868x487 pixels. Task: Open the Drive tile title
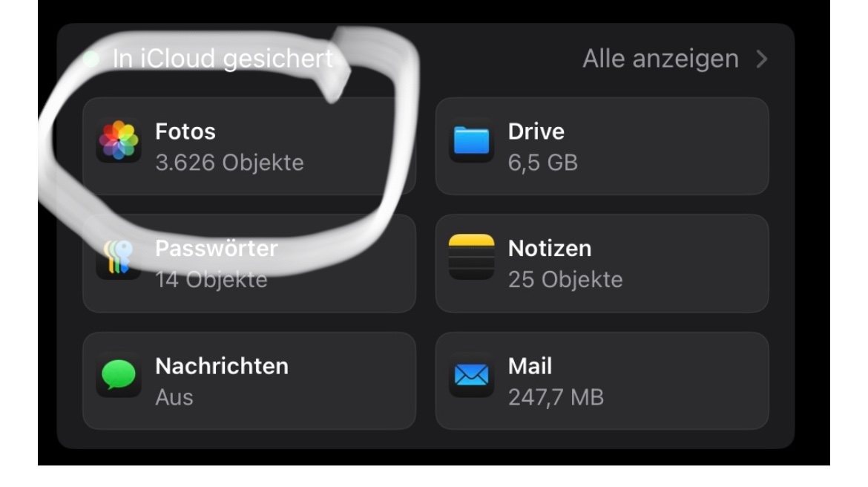pyautogui.click(x=536, y=131)
